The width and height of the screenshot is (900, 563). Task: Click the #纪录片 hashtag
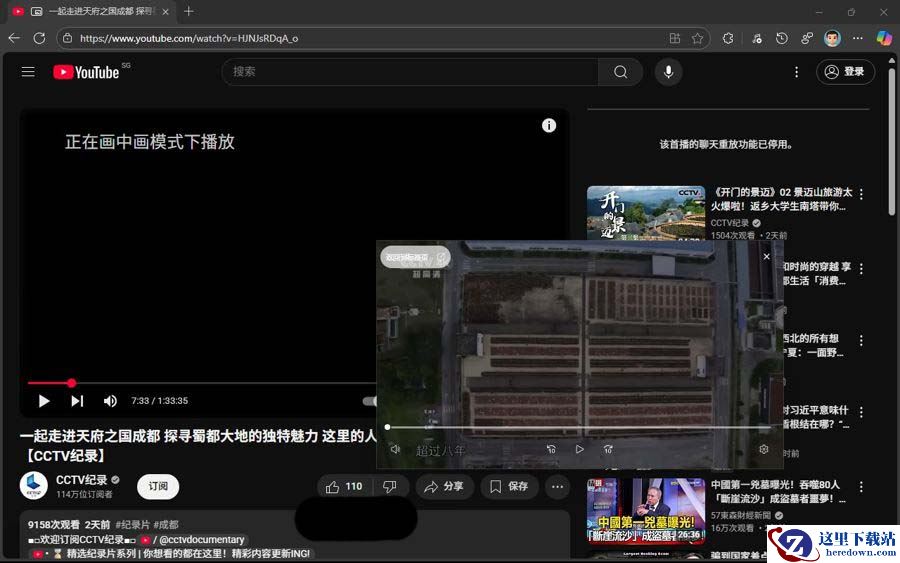(133, 525)
